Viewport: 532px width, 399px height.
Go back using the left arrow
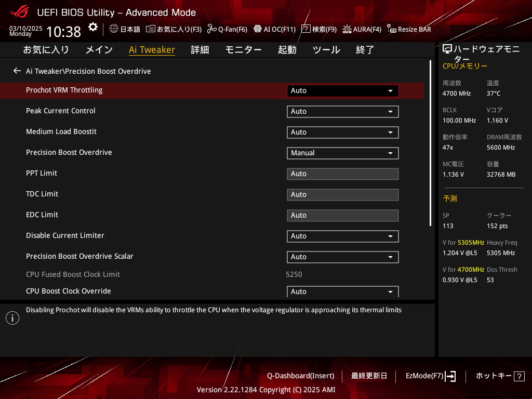[17, 71]
